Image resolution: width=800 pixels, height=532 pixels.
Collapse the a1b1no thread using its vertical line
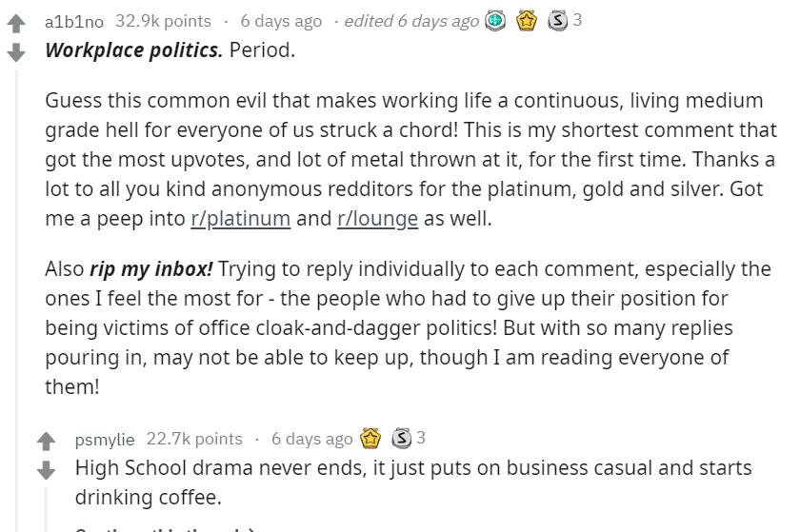tap(16, 301)
